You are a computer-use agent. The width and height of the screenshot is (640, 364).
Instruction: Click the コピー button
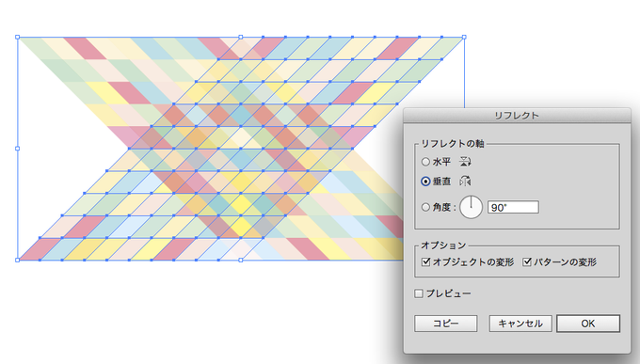(x=446, y=324)
